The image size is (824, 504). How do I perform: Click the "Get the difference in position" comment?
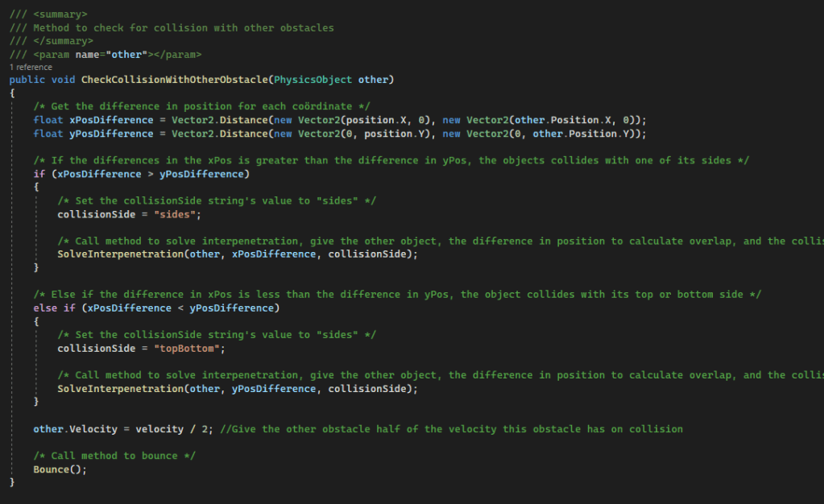click(x=202, y=107)
